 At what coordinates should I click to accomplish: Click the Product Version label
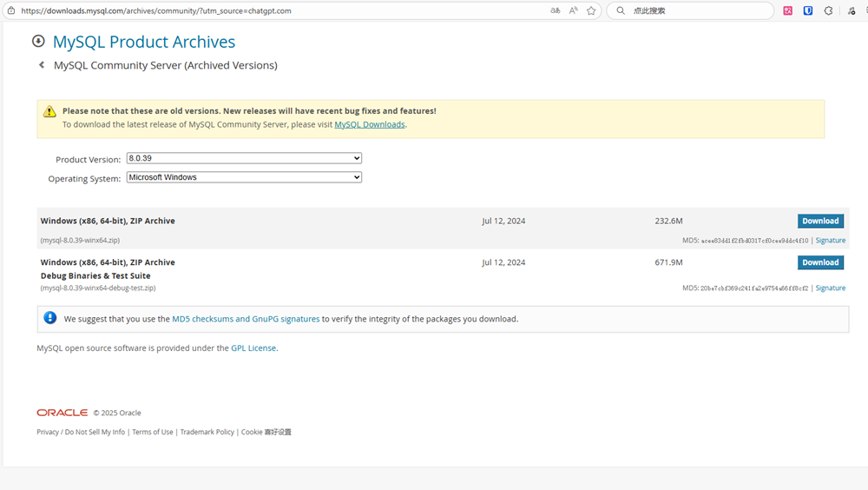(88, 160)
